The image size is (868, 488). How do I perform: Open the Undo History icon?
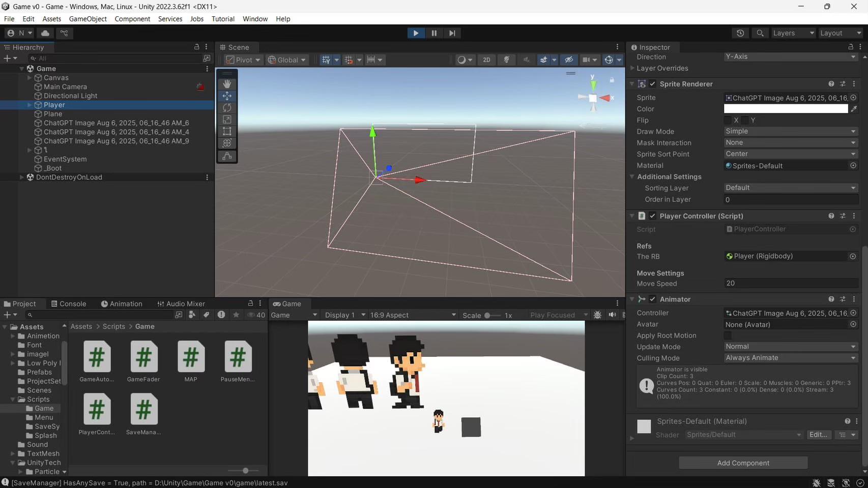coord(740,33)
